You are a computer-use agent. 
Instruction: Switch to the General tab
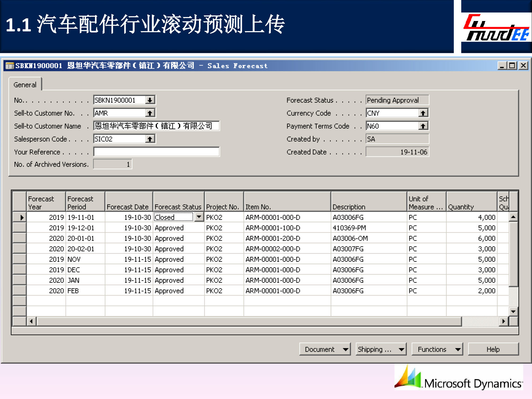click(25, 85)
